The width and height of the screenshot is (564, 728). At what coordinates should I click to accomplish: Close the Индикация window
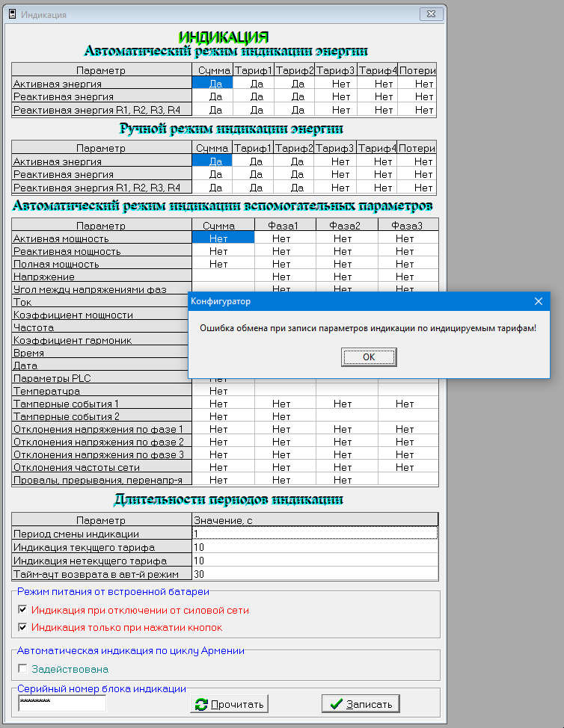[x=431, y=14]
